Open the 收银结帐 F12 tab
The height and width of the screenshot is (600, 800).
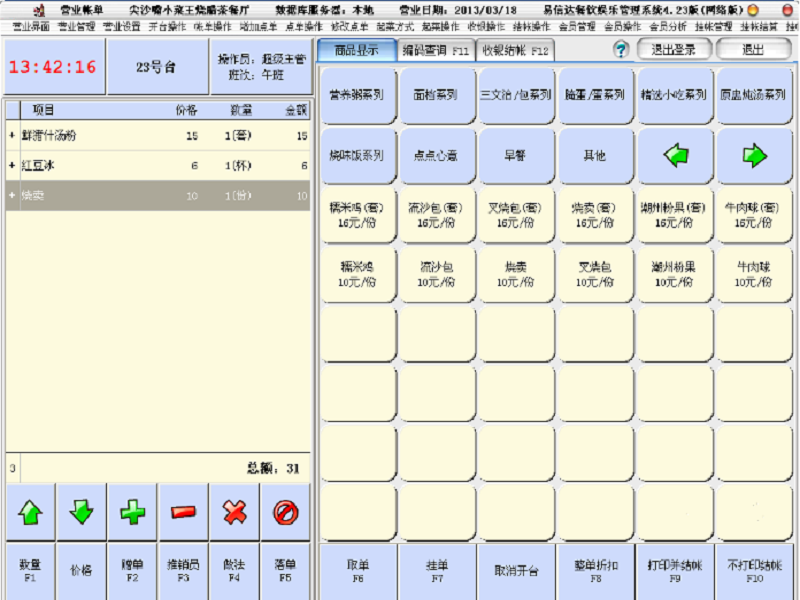point(515,49)
